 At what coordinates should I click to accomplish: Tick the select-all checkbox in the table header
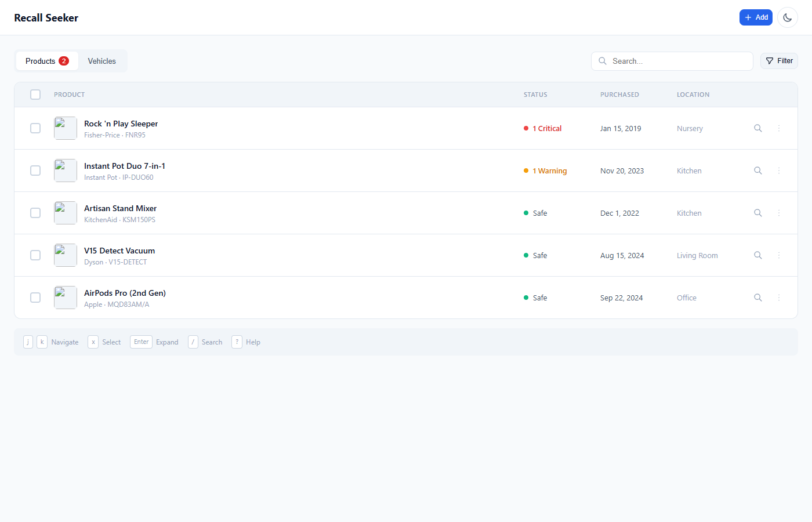pos(35,95)
